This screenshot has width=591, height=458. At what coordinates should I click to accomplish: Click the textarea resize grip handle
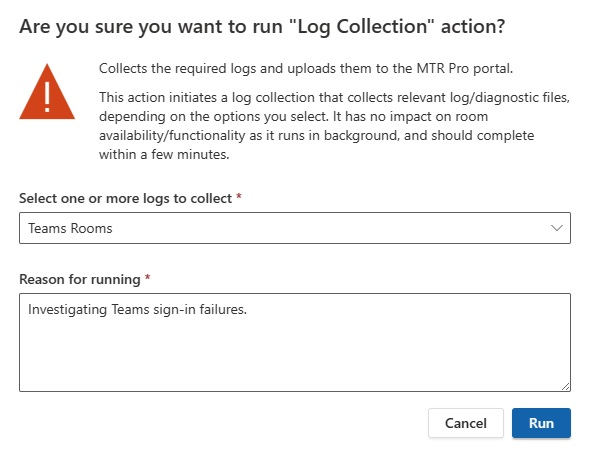coord(565,387)
